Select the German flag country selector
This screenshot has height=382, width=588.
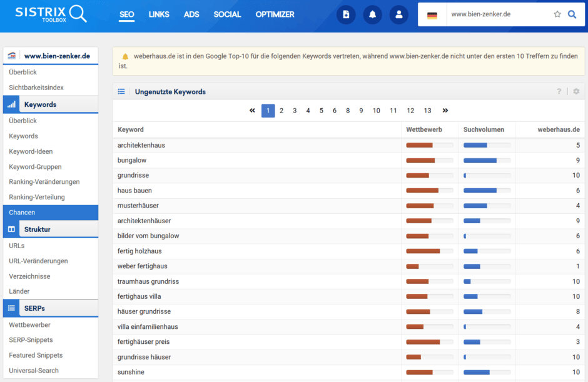pyautogui.click(x=432, y=15)
